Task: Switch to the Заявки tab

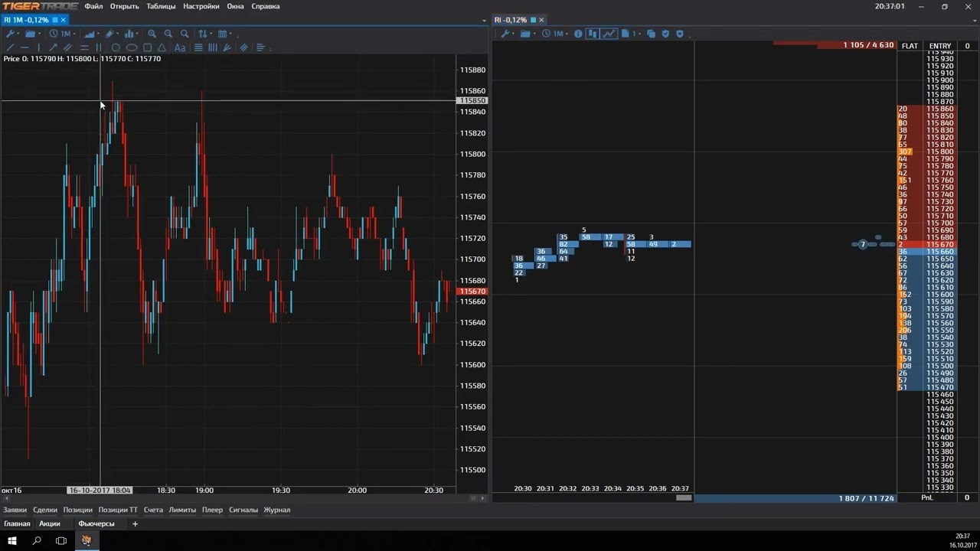Action: (x=15, y=510)
